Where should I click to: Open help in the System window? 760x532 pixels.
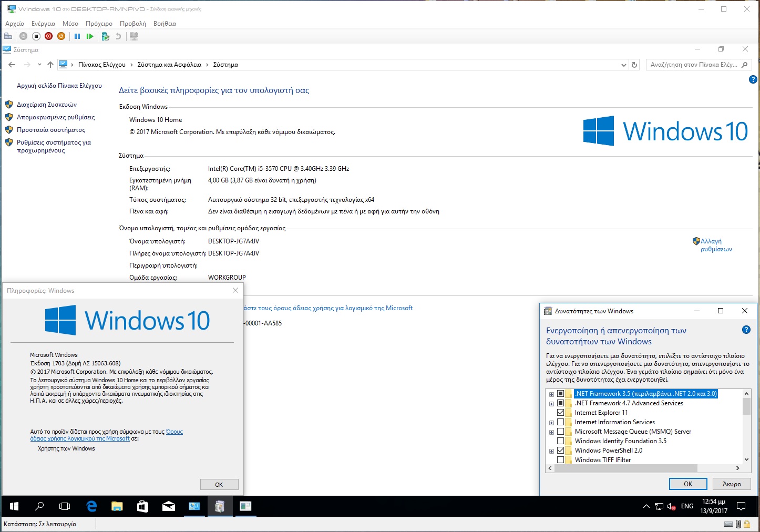753,79
